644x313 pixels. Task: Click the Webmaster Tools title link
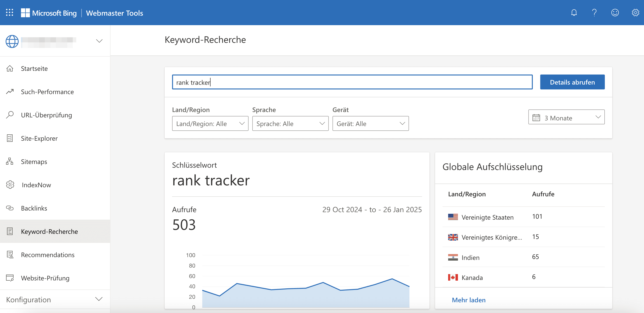[114, 13]
